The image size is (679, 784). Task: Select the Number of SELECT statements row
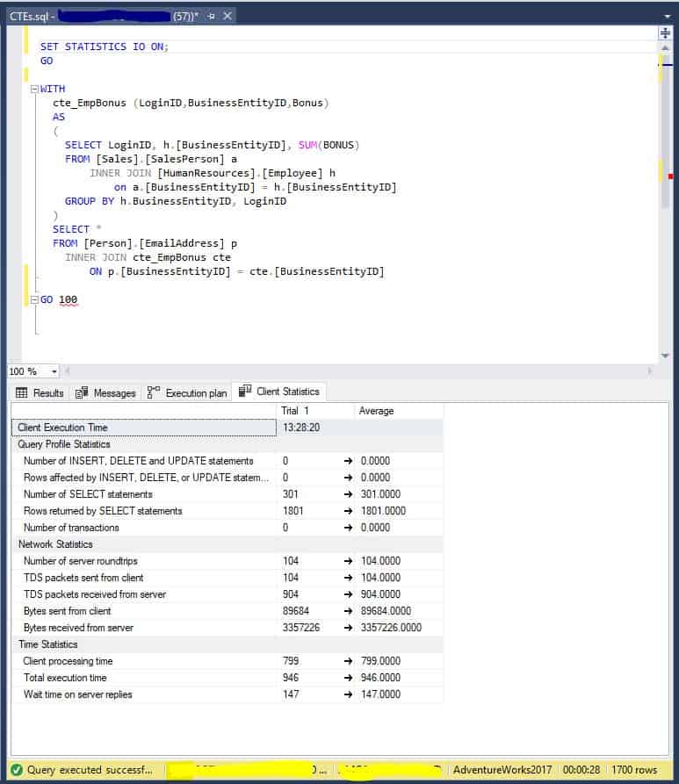(228, 494)
